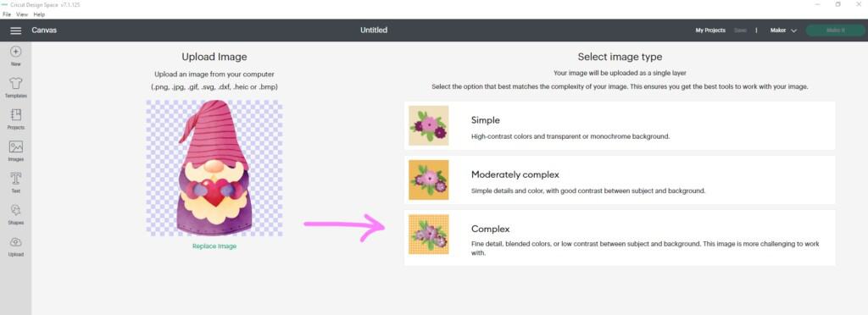Expand the Maker machine dropdown
This screenshot has height=315, width=868.
coord(782,30)
